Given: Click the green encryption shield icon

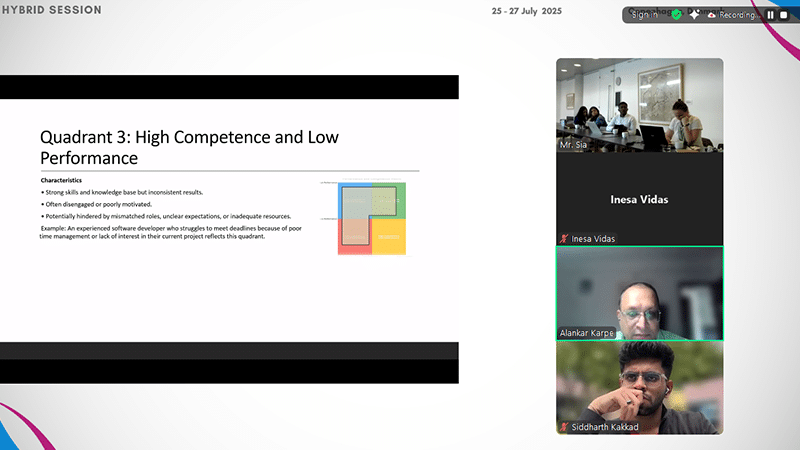Looking at the screenshot, I should [x=676, y=15].
